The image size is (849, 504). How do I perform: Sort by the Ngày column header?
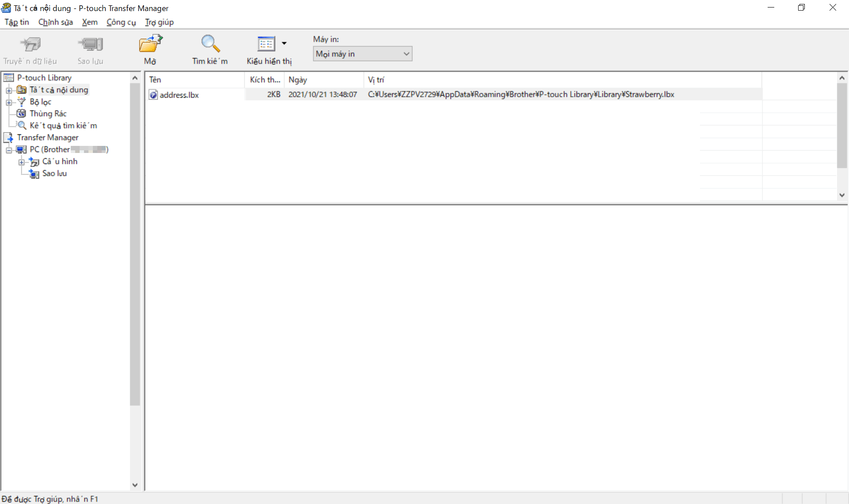[x=323, y=80]
